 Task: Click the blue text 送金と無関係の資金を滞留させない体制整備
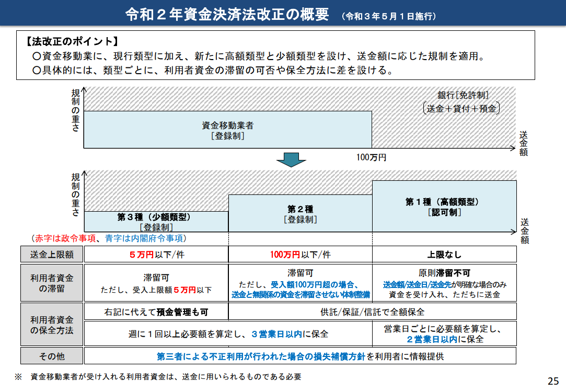pyautogui.click(x=301, y=295)
